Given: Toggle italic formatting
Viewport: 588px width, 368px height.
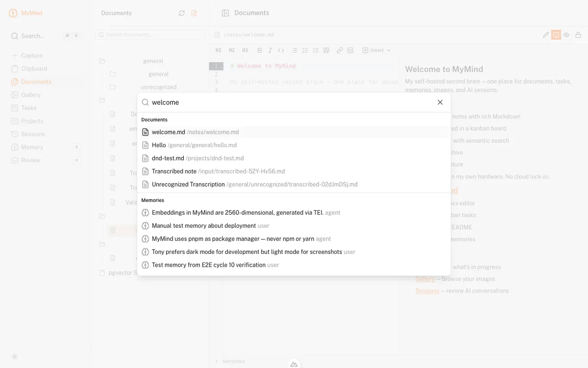Looking at the screenshot, I should (x=270, y=50).
